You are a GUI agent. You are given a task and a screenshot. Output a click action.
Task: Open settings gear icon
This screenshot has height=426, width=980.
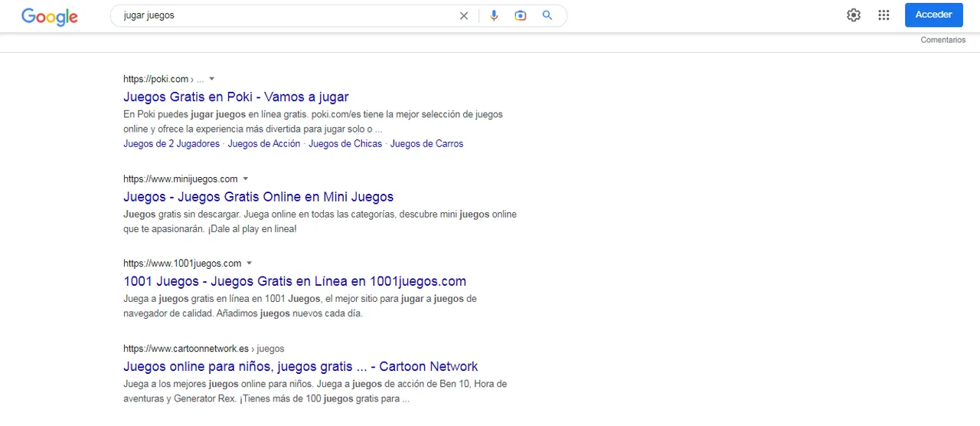854,15
